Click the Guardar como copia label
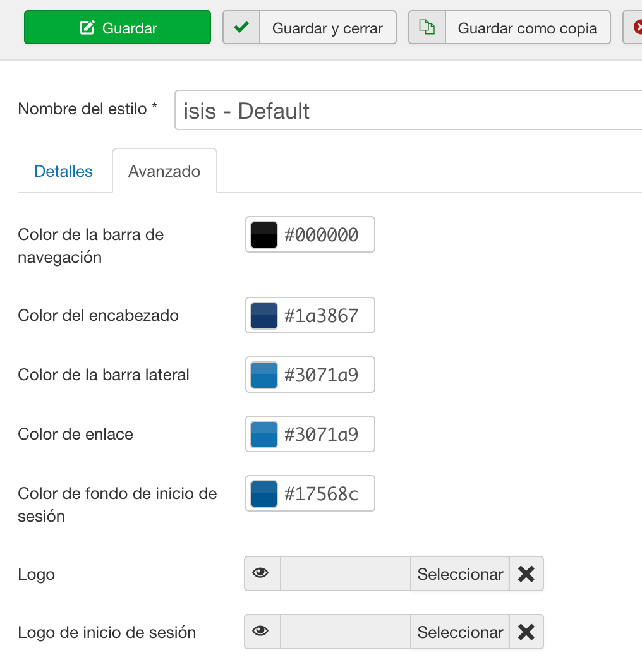 click(x=527, y=28)
